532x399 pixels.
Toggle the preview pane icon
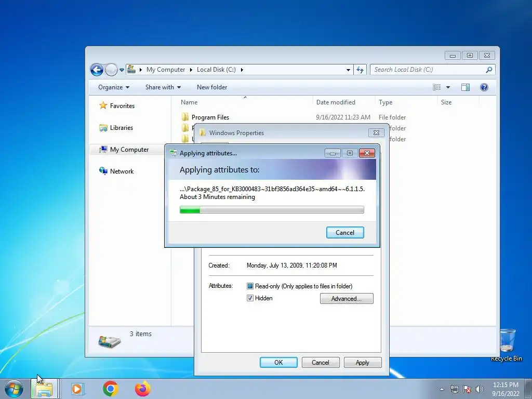465,87
